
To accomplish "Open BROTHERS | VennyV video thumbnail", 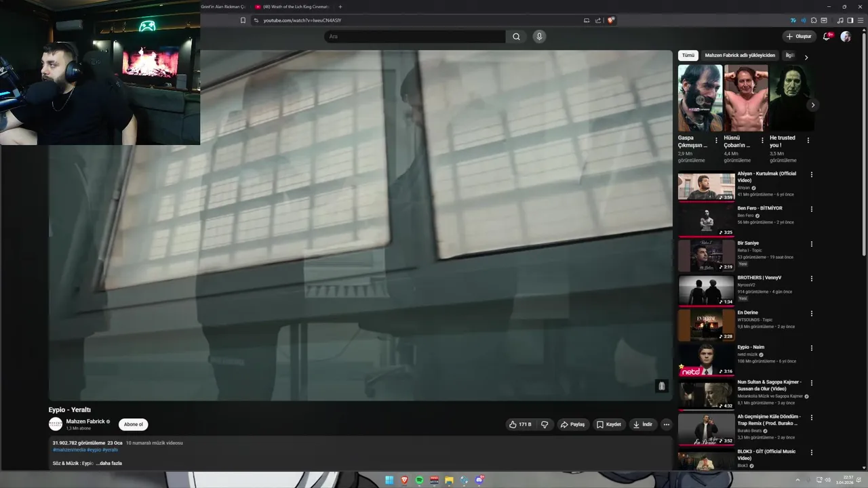I will coord(706,291).
